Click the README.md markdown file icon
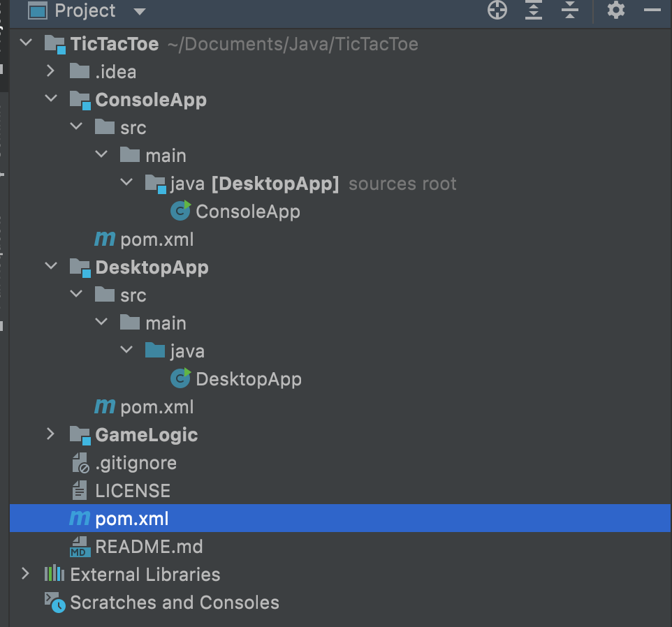Viewport: 672px width, 627px height. [x=80, y=547]
